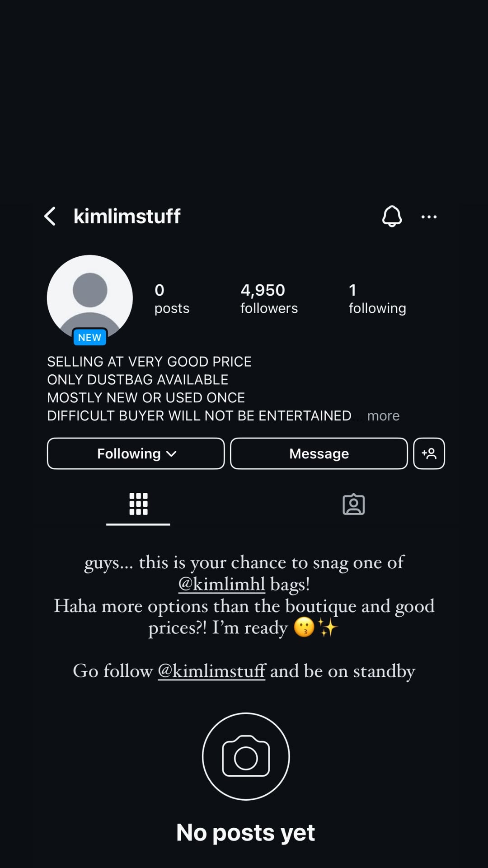Open the 1 following list
The width and height of the screenshot is (488, 868).
click(377, 298)
